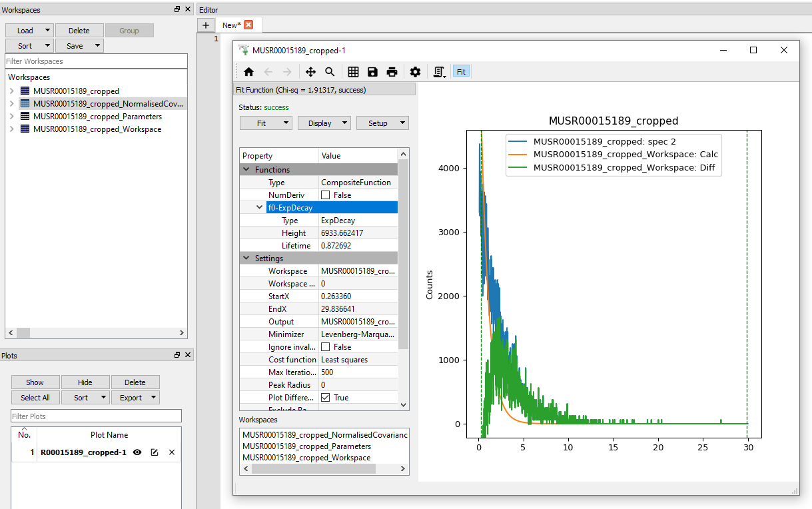This screenshot has width=812, height=509.
Task: Toggle the NumDeriv checkbox
Action: click(x=326, y=195)
